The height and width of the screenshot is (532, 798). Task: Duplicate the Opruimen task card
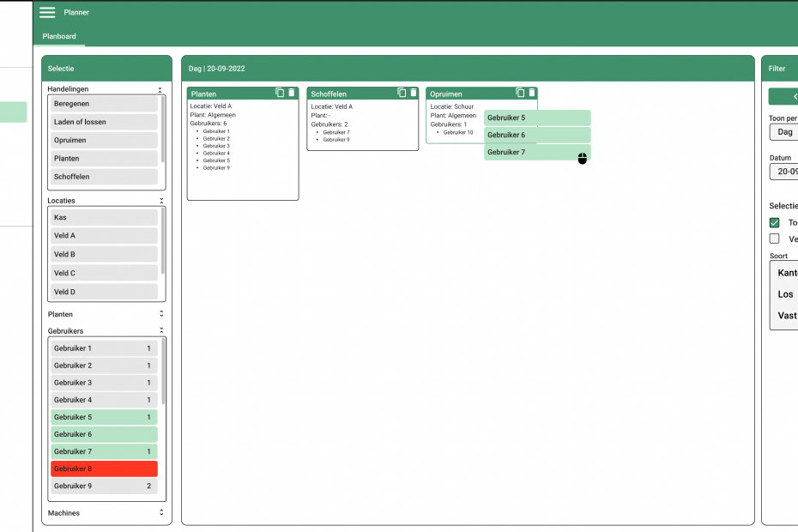click(x=520, y=93)
